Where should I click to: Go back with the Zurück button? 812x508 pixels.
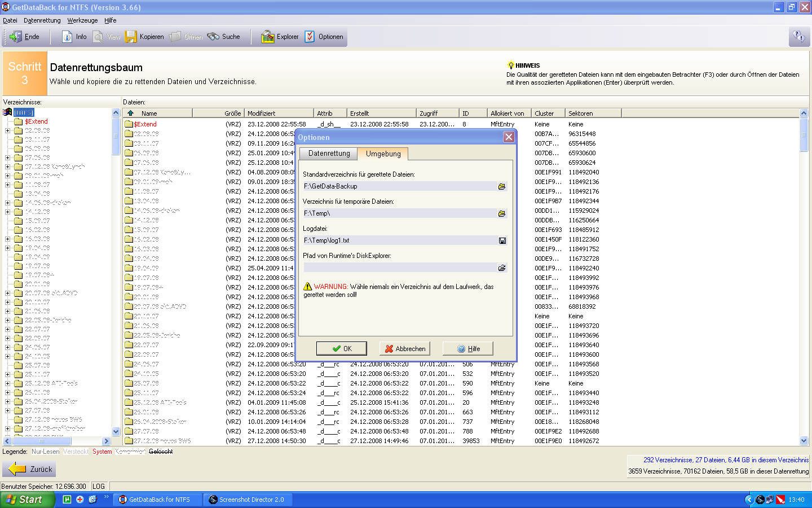click(x=29, y=469)
